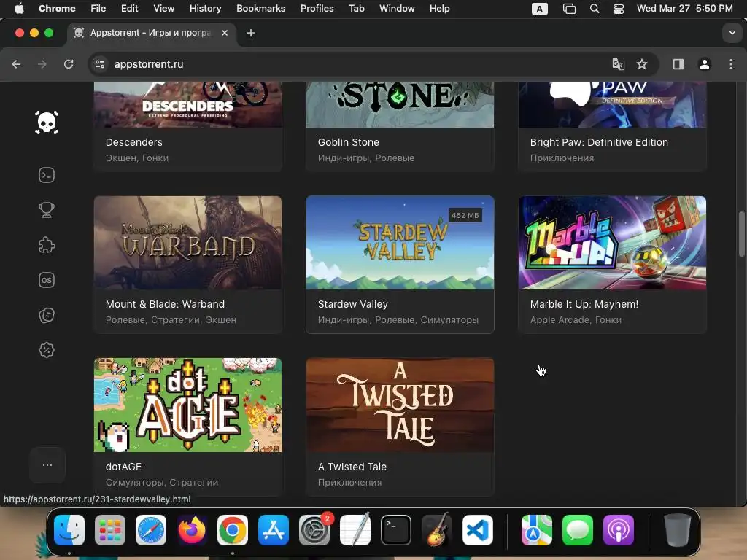Image resolution: width=747 pixels, height=560 pixels.
Task: Translate this page icon
Action: pyautogui.click(x=619, y=64)
